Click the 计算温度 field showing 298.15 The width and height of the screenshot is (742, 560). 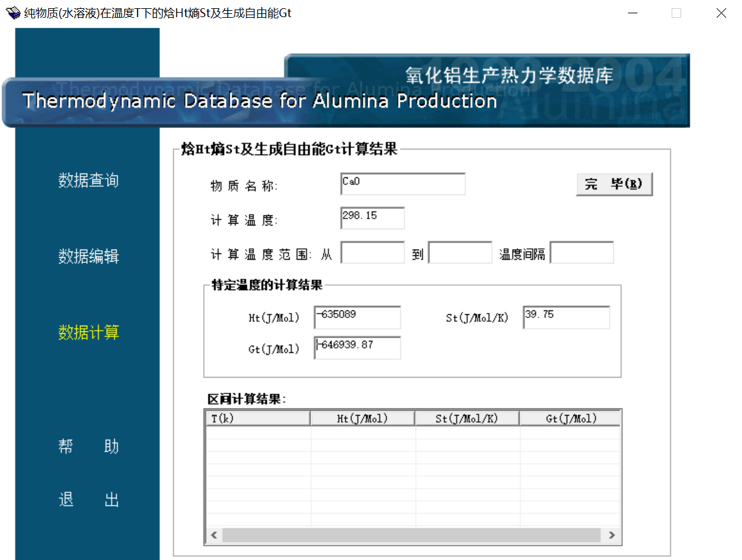[372, 217]
